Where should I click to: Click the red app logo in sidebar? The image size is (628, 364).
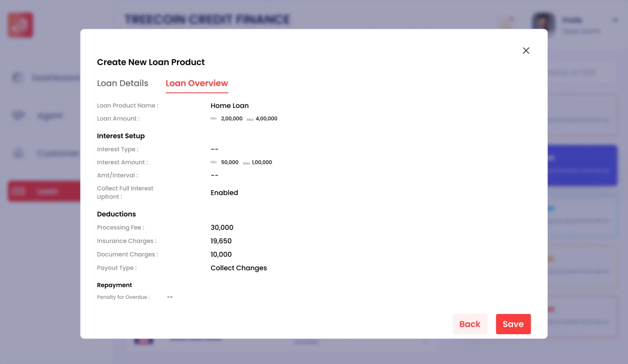(x=20, y=25)
